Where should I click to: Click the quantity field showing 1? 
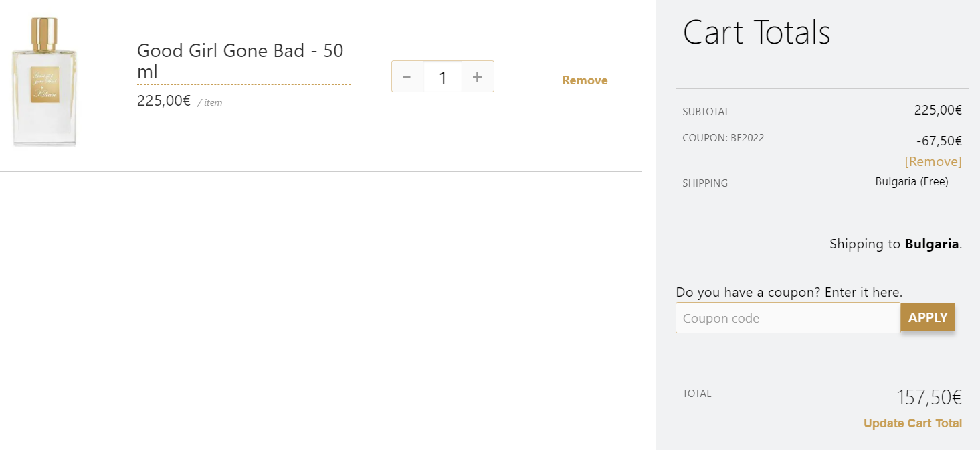(x=442, y=77)
